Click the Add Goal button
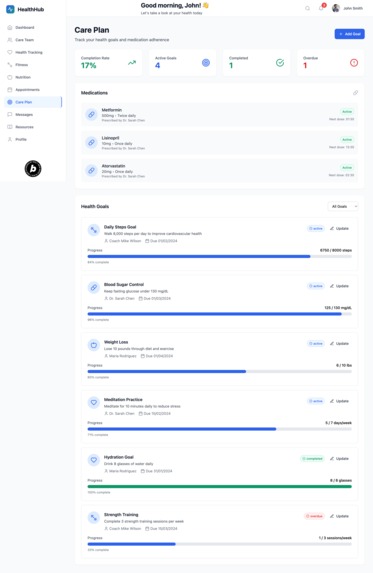373x573 pixels. tap(349, 34)
